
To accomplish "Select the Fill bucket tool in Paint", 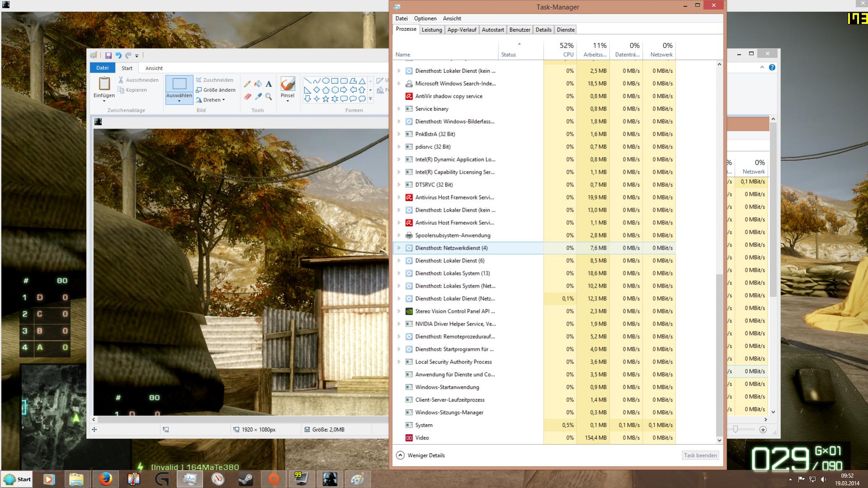I will [x=258, y=84].
